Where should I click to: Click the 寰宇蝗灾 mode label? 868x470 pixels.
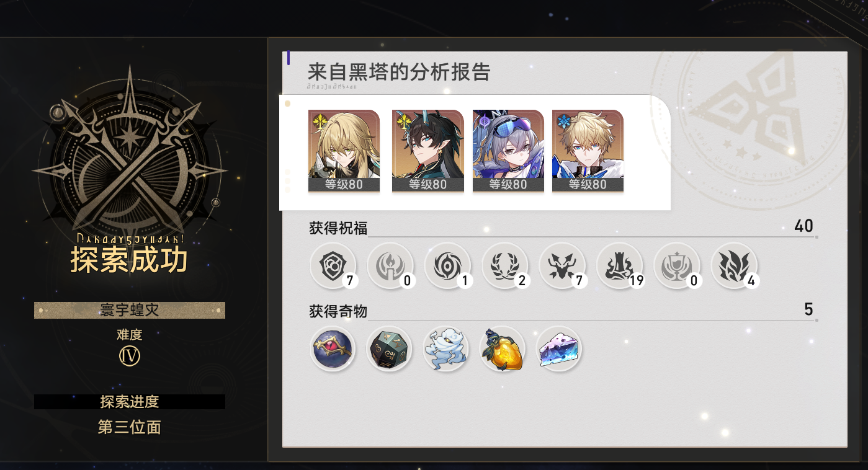[x=130, y=310]
